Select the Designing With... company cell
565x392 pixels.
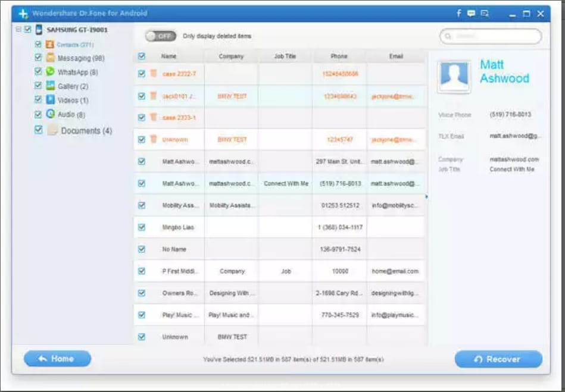[x=232, y=293]
